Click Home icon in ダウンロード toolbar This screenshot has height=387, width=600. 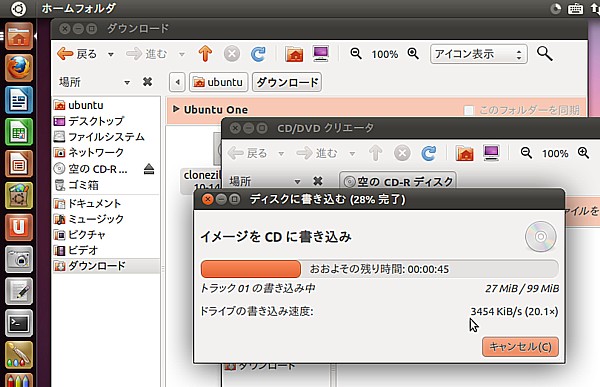point(294,54)
